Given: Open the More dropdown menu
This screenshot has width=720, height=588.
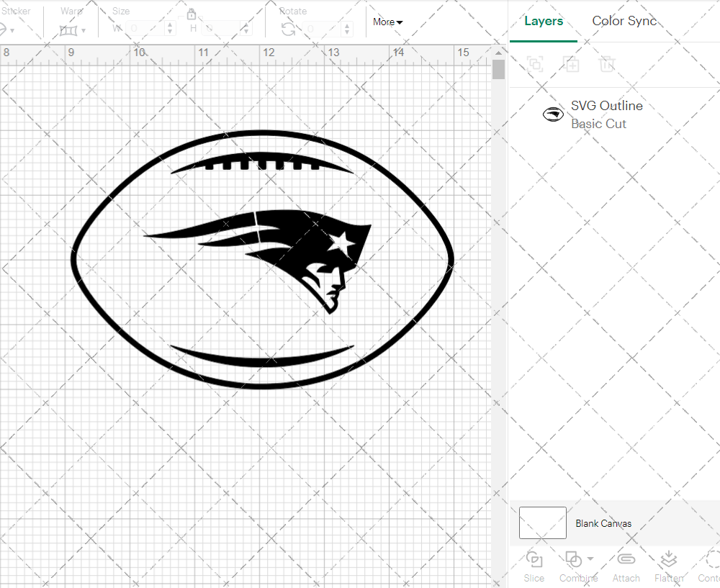Looking at the screenshot, I should [x=387, y=22].
